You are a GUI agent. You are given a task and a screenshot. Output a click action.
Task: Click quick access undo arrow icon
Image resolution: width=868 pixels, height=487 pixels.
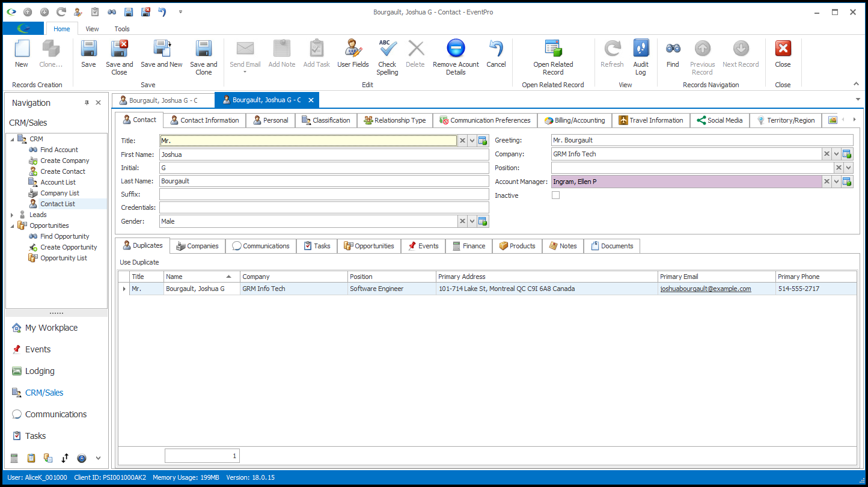(x=162, y=12)
